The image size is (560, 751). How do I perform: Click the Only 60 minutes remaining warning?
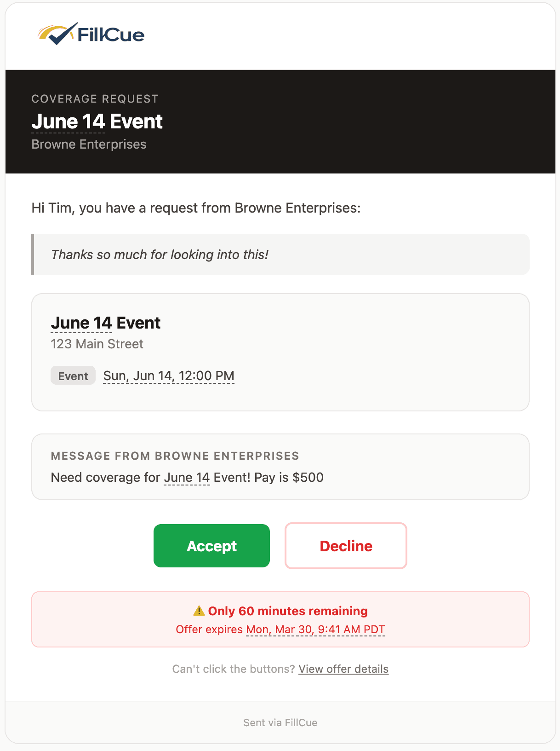click(x=288, y=611)
